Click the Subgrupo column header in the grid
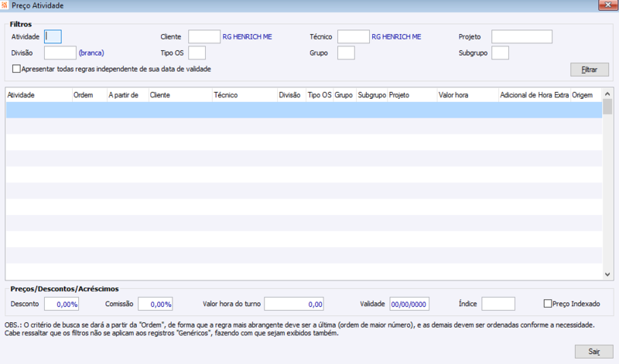Viewport: 619px width, 364px height. click(372, 95)
